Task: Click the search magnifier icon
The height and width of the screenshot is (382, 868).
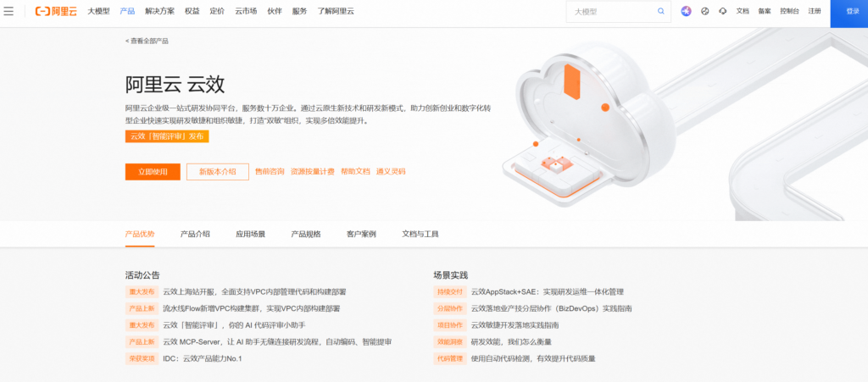Action: tap(661, 11)
